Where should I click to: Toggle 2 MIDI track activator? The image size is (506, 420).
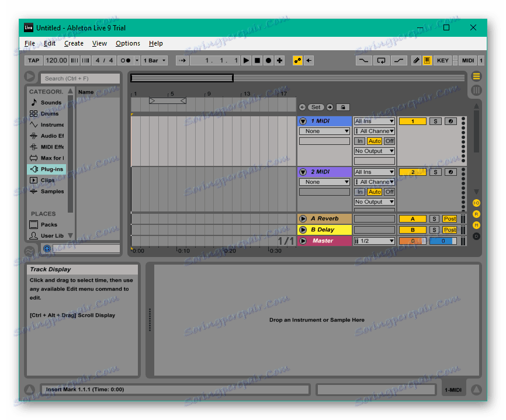click(x=413, y=172)
